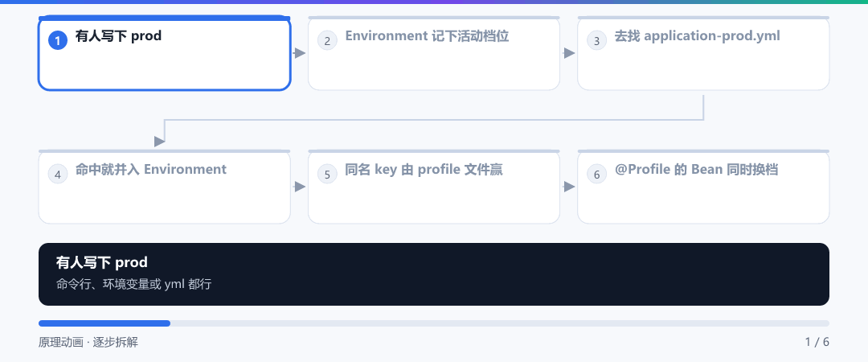
Task: Click description text "命令行、环境变量或 yml 都行"
Action: [134, 285]
